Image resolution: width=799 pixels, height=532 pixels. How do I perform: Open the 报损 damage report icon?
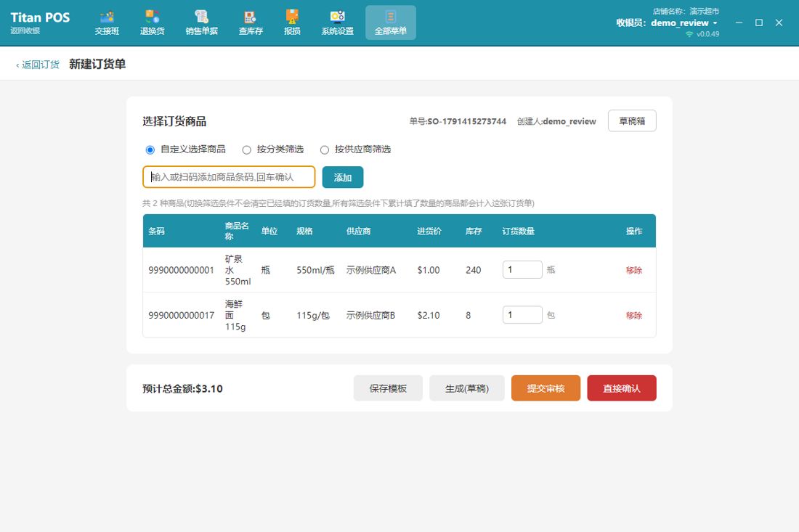(292, 23)
